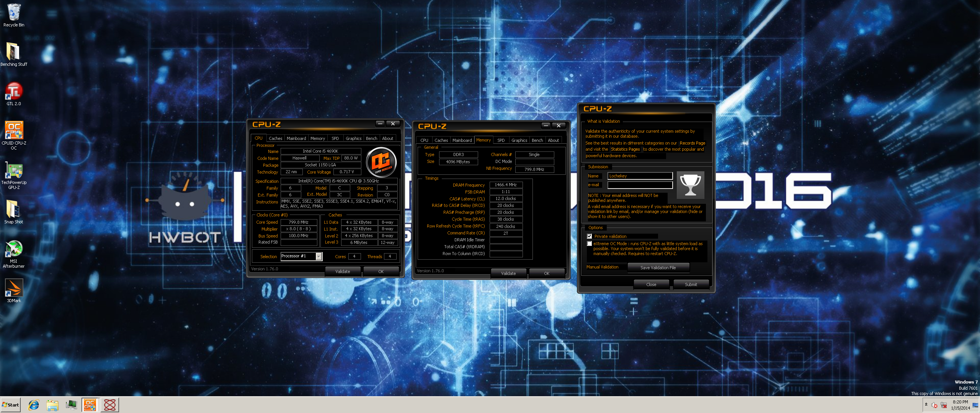Click the OC logo in the CPU tab window
This screenshot has height=413, width=980.
click(381, 162)
